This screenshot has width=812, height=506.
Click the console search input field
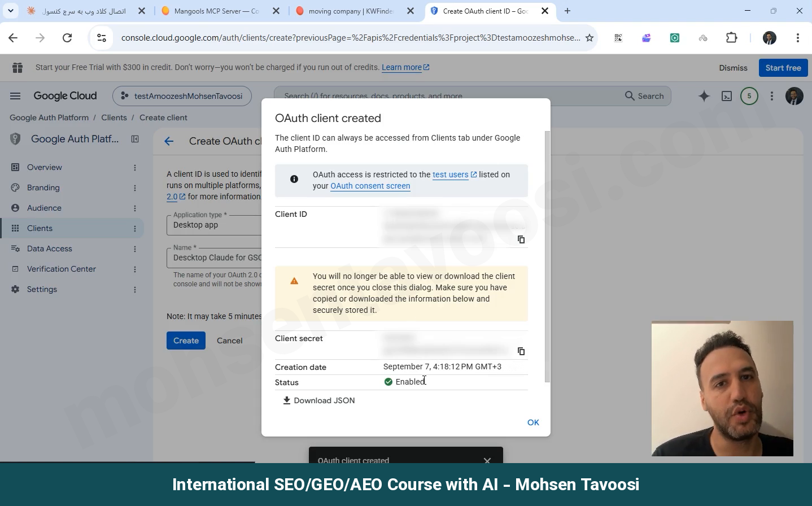(x=446, y=96)
